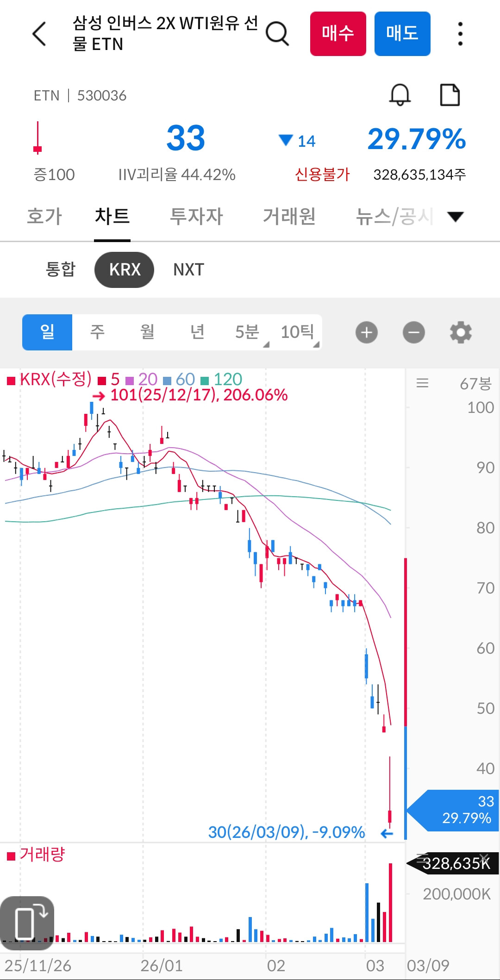Open the stock search magnifier
This screenshot has width=500, height=980.
(x=277, y=34)
